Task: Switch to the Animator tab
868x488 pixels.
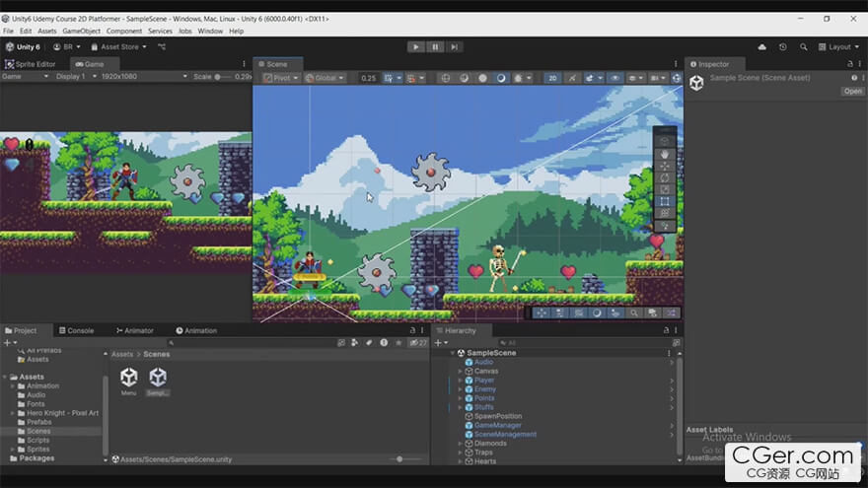Action: (x=134, y=330)
